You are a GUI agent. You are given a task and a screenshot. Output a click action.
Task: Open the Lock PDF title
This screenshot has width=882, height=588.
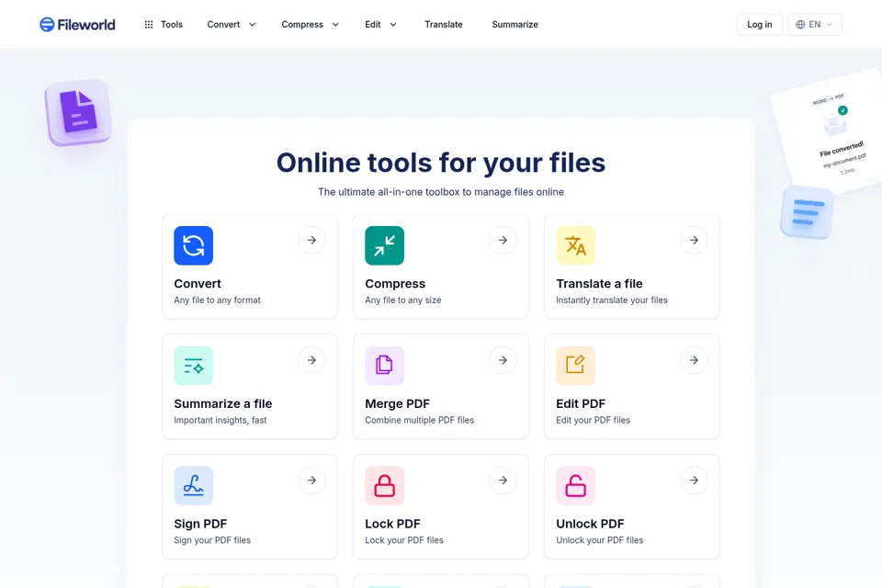pos(392,524)
